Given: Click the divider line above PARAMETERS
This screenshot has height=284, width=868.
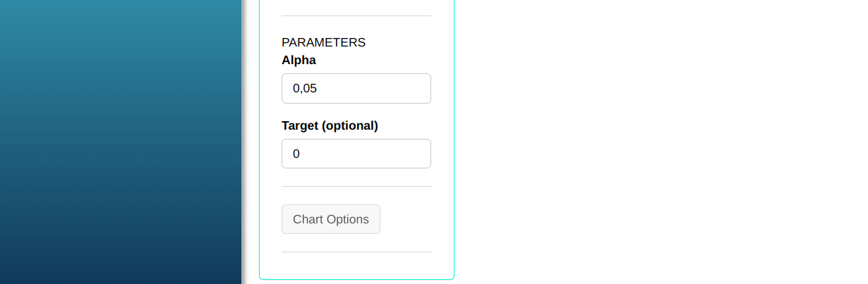Looking at the screenshot, I should point(356,16).
